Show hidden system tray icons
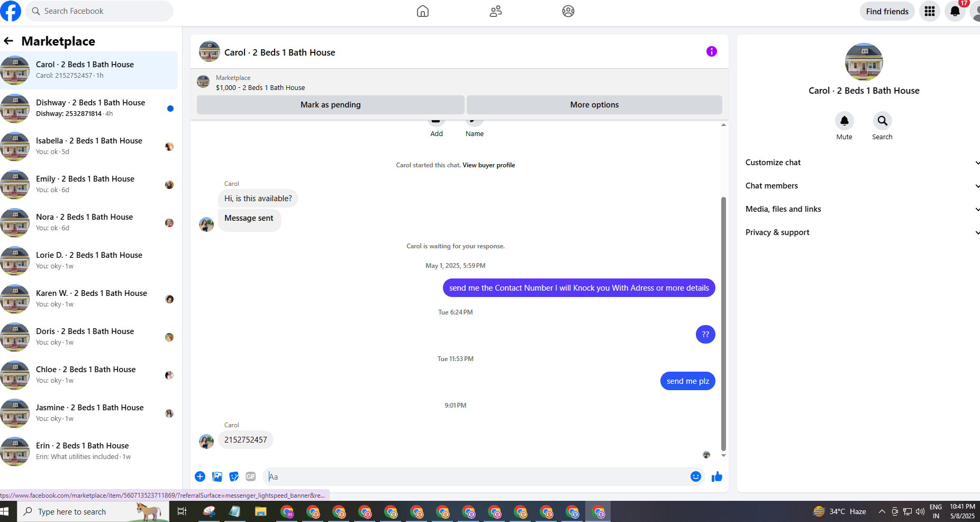The width and height of the screenshot is (980, 522). pos(882,511)
